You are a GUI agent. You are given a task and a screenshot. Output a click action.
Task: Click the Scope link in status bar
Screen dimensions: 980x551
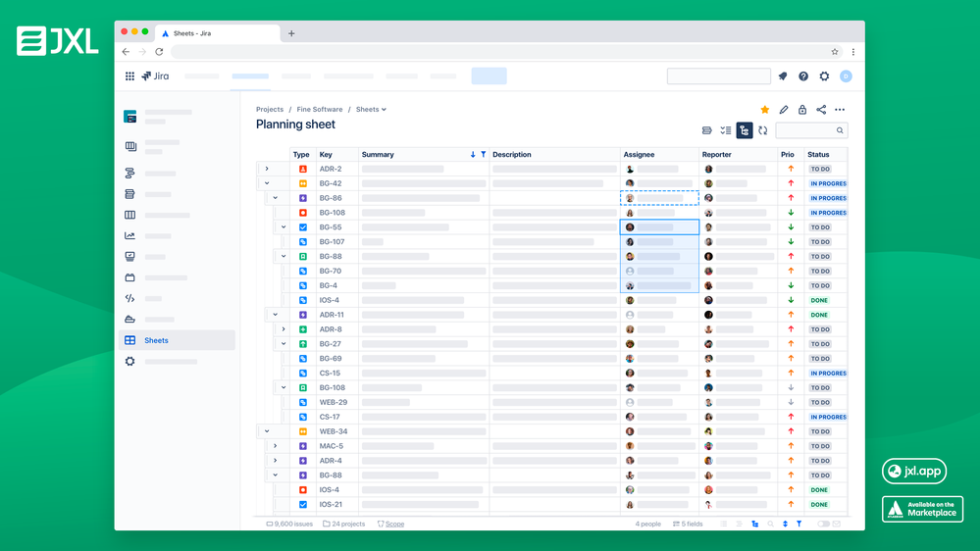[394, 525]
